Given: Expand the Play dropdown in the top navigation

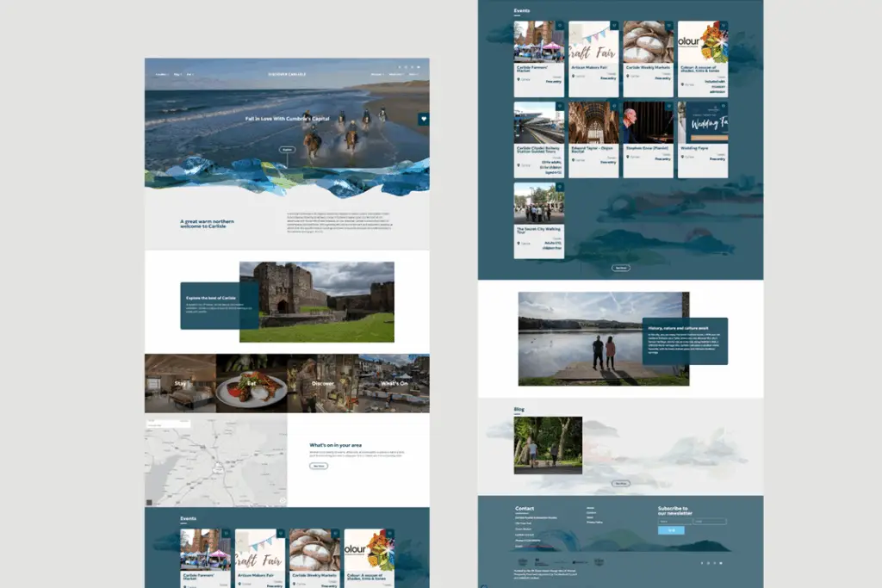Looking at the screenshot, I should [177, 74].
